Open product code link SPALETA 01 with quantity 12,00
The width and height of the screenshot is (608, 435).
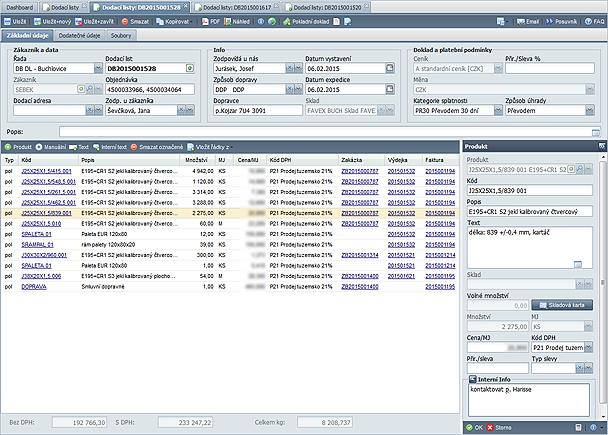36,234
